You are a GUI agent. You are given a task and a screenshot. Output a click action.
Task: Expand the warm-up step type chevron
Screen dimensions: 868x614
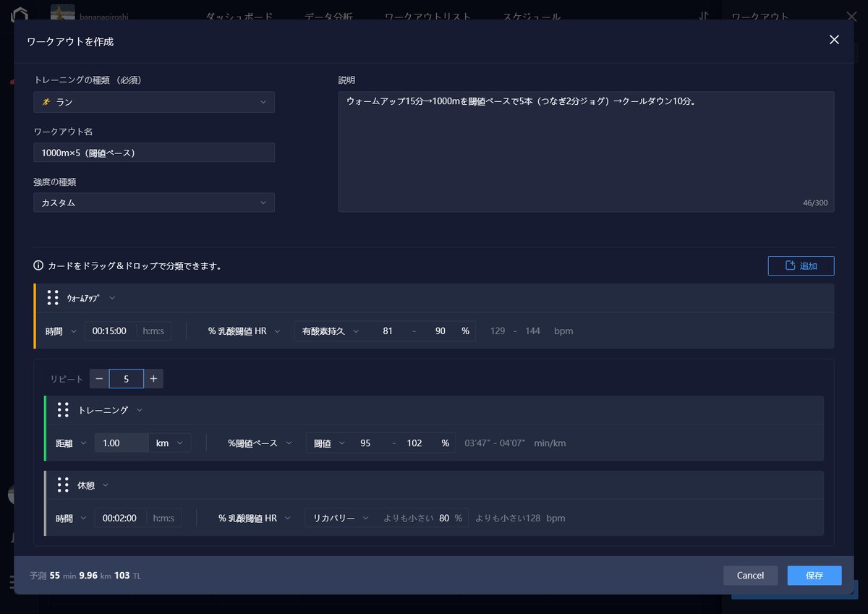point(112,298)
